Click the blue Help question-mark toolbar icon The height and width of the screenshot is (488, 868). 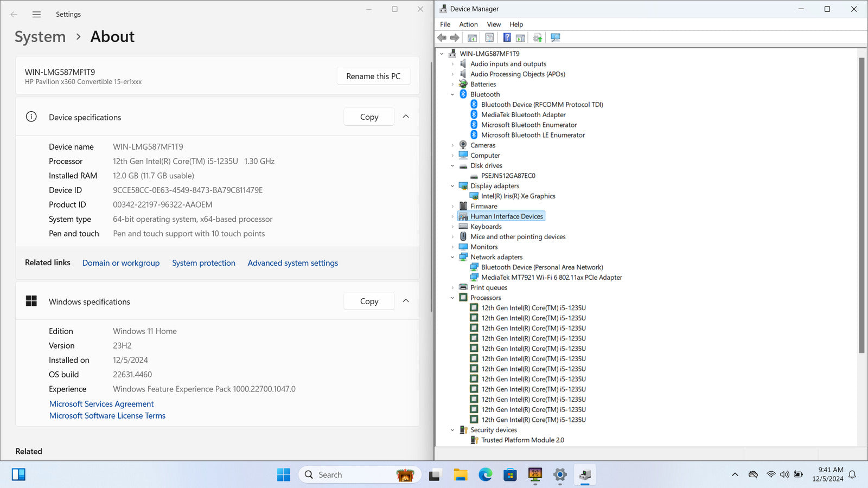click(507, 37)
